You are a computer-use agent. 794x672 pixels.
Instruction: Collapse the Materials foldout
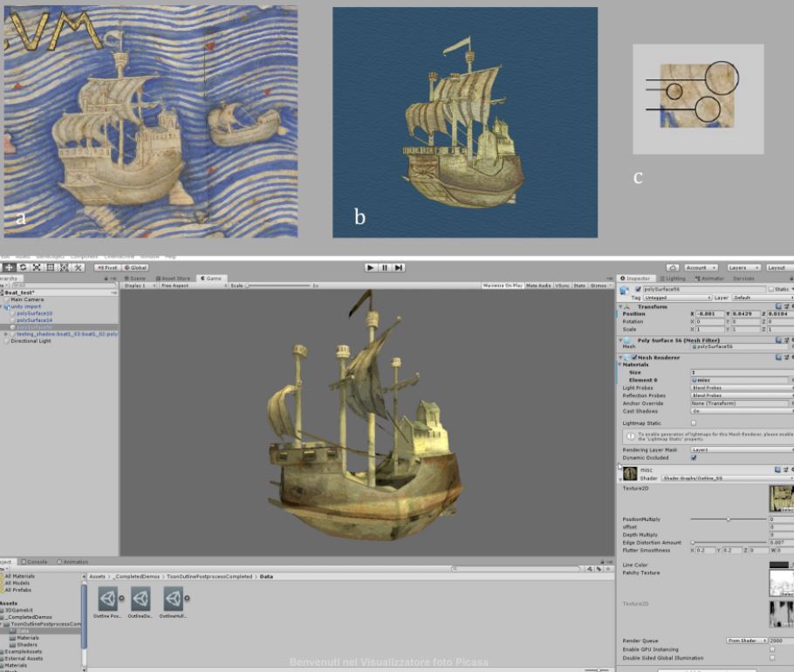point(619,365)
